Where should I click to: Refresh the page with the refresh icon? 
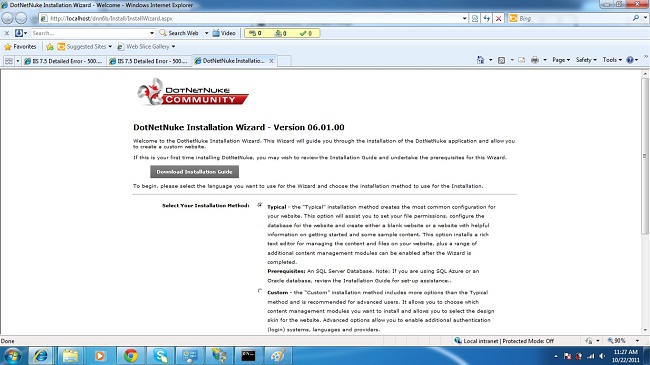point(487,18)
